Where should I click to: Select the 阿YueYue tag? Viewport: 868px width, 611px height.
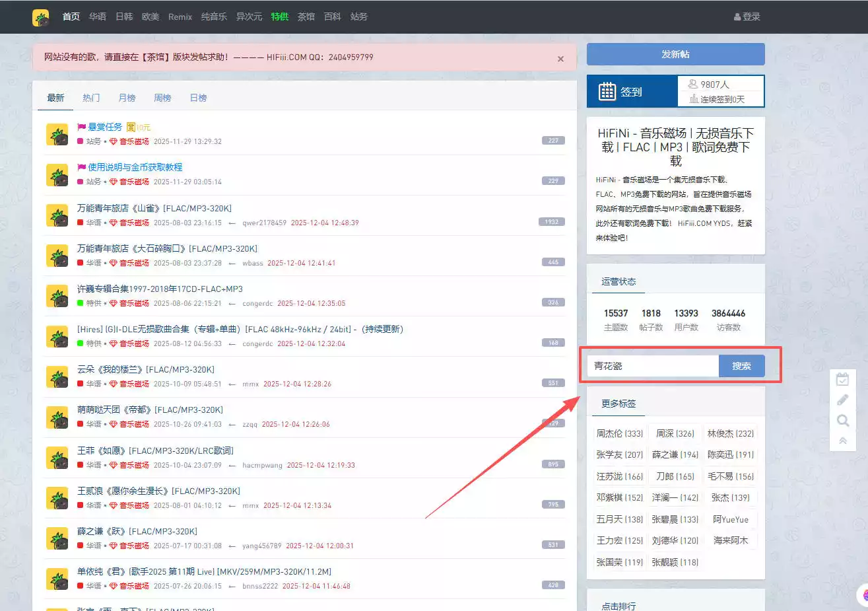(x=730, y=519)
